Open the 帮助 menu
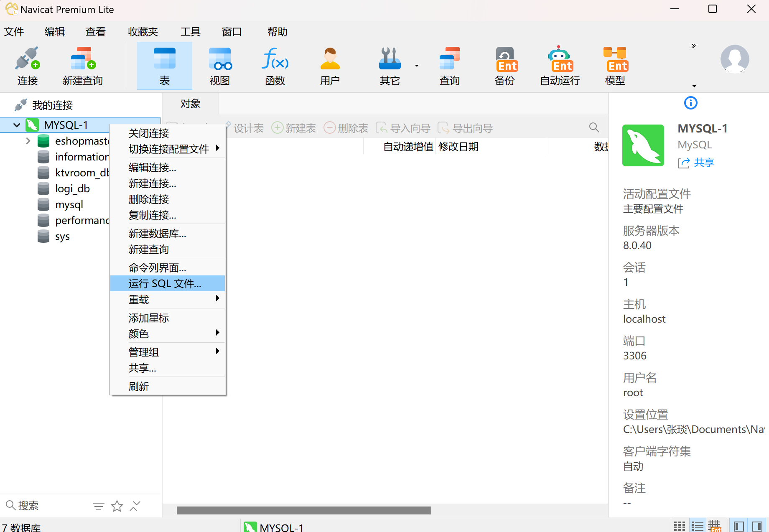The height and width of the screenshot is (532, 769). (x=278, y=32)
